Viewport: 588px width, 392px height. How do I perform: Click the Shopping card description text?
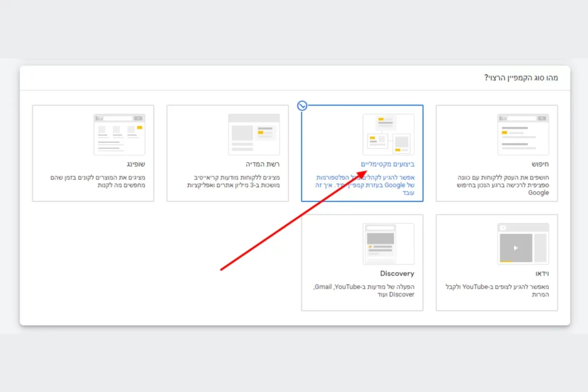click(x=98, y=181)
